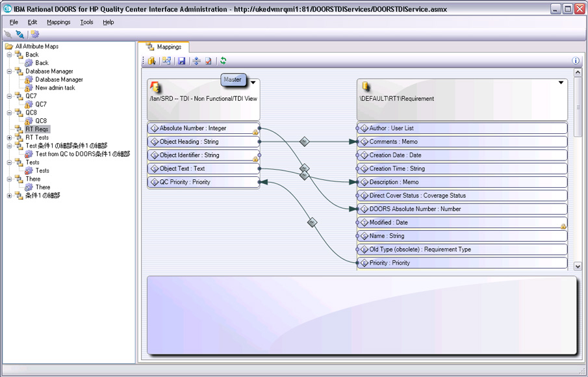This screenshot has width=588, height=377.
Task: Open the Mappings menu
Action: tap(58, 22)
